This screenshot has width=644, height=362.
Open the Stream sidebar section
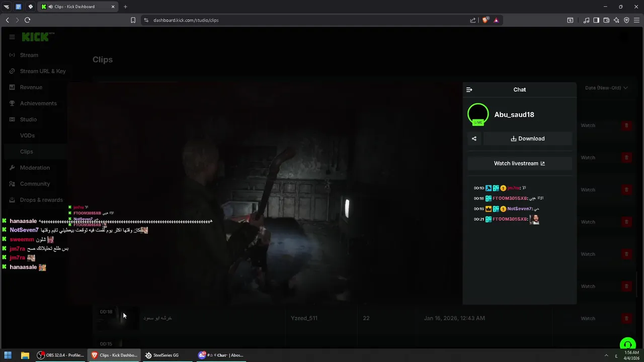tap(29, 55)
